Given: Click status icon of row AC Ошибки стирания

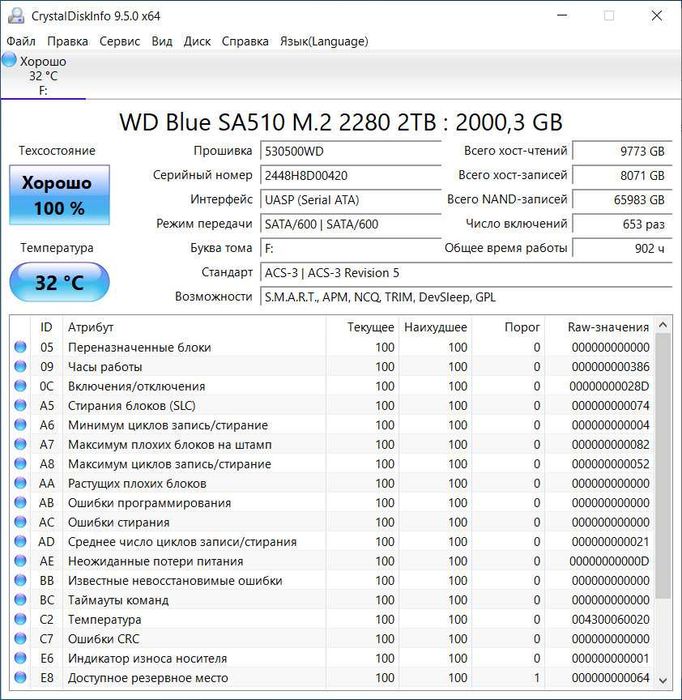Looking at the screenshot, I should coord(21,521).
